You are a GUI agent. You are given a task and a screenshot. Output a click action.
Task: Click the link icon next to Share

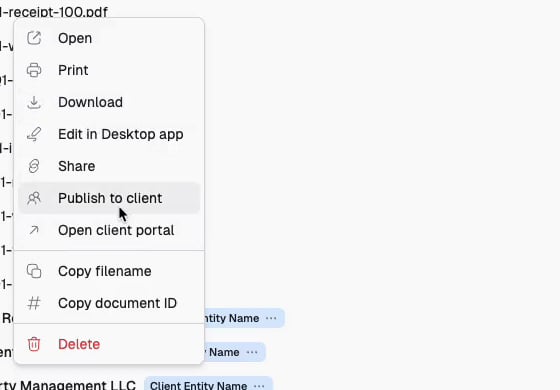coord(34,166)
